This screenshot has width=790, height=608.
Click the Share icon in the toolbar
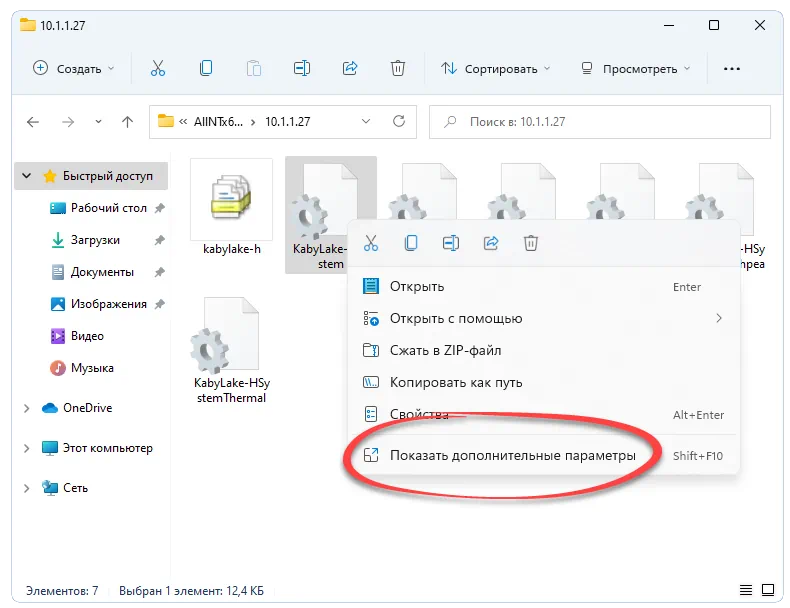click(x=350, y=68)
